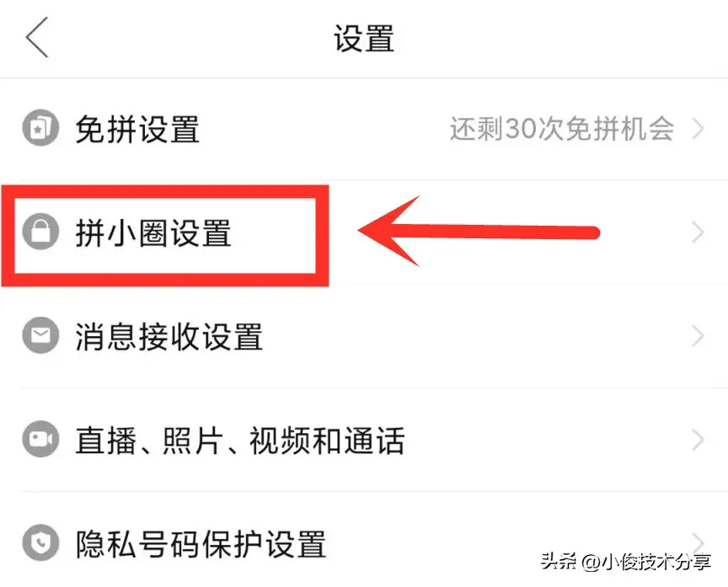
Task: Expand chevron on 隐私号码保护设置 row
Action: point(698,542)
